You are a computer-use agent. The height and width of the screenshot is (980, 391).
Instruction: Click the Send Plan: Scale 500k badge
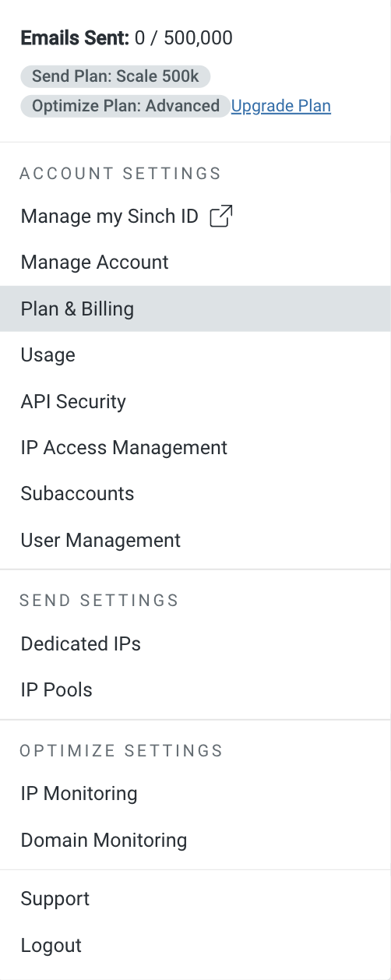pyautogui.click(x=115, y=76)
